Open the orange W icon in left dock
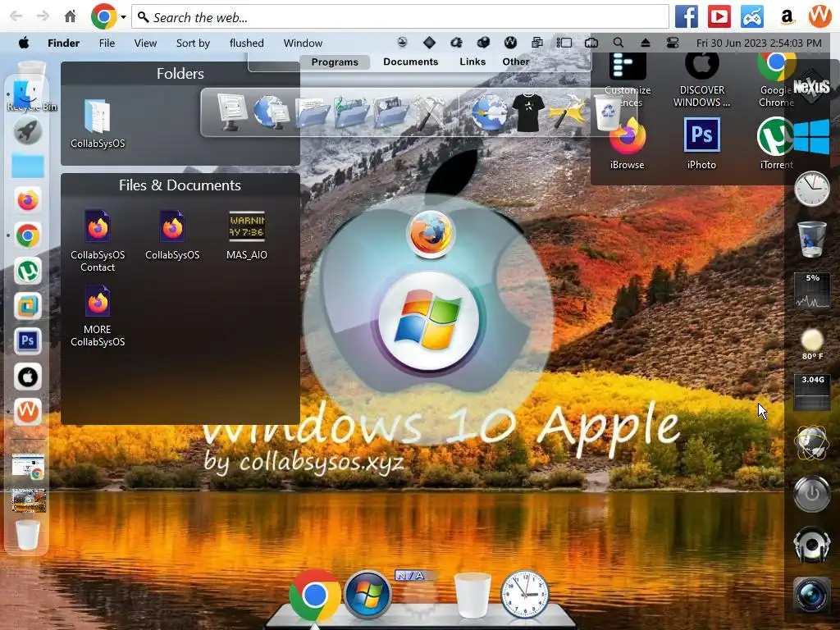Screen dimensions: 840x630 [27, 412]
